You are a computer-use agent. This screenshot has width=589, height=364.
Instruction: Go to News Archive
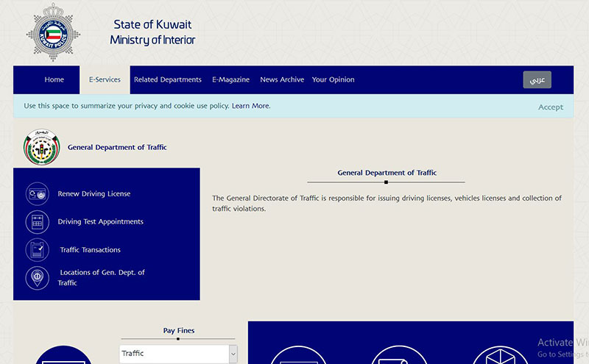pos(282,79)
